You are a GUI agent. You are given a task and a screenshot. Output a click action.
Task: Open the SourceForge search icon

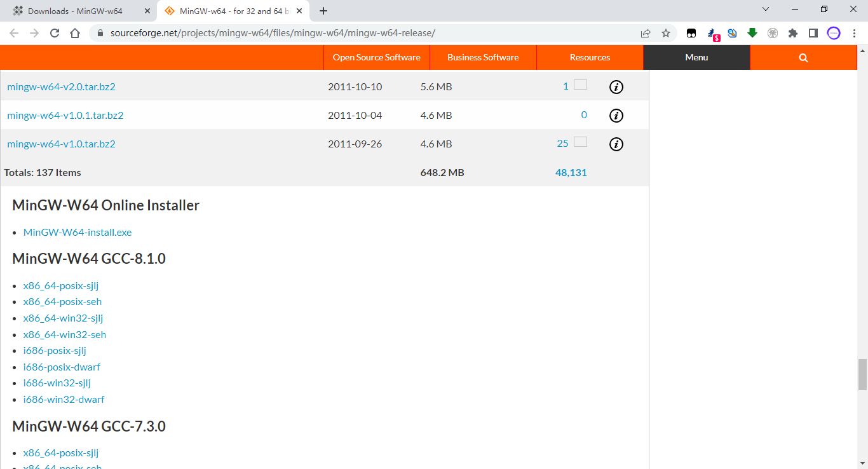(x=803, y=57)
